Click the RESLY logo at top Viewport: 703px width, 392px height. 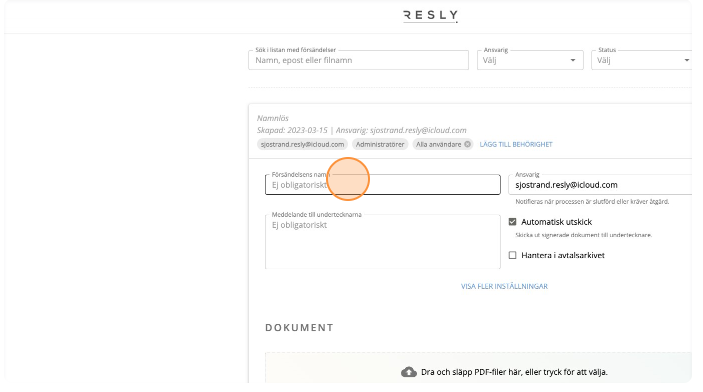[x=430, y=16]
